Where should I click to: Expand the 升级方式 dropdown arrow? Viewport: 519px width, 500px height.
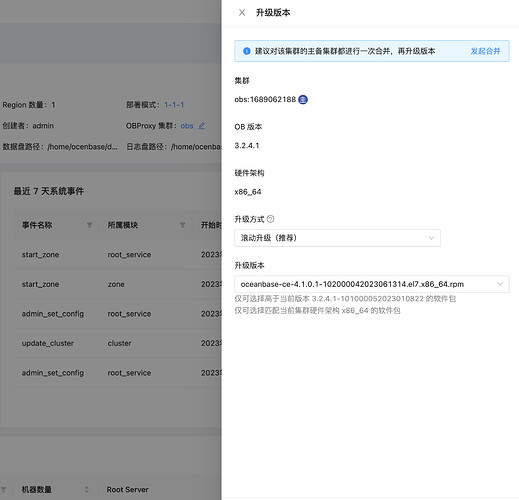pyautogui.click(x=431, y=238)
